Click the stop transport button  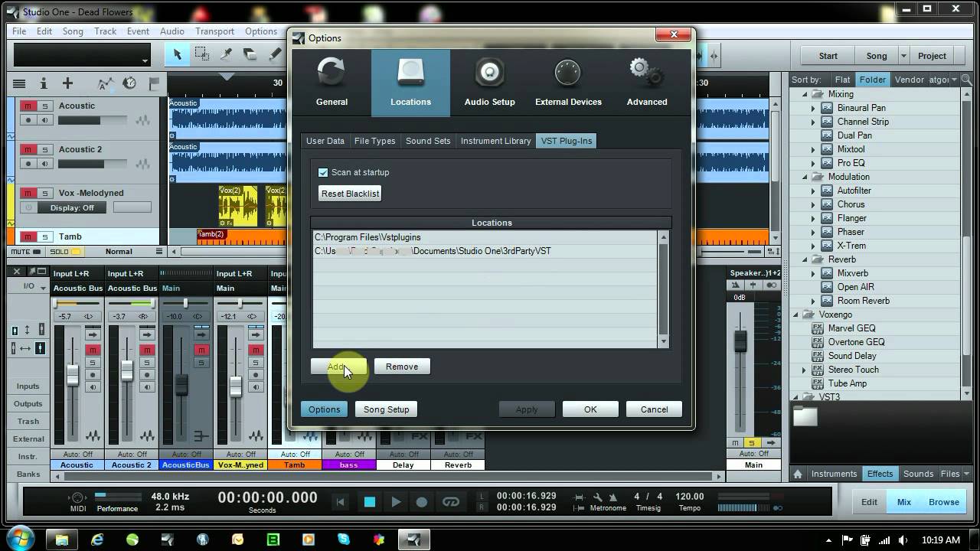[x=369, y=502]
